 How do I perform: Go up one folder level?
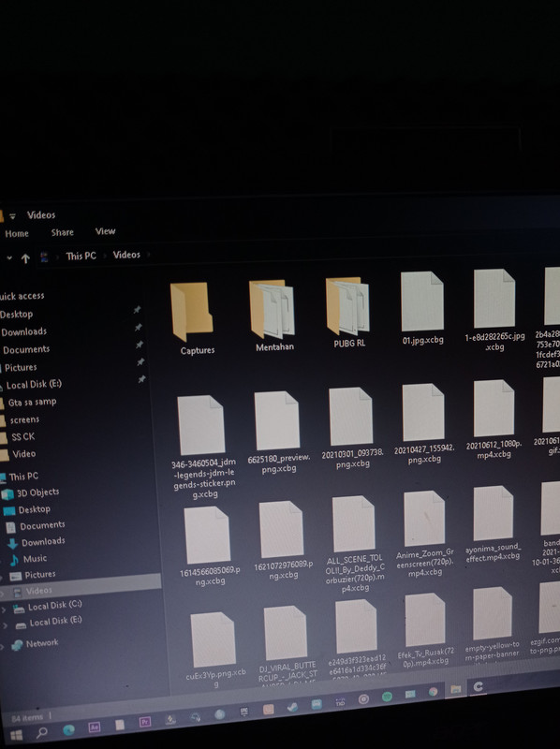25,258
